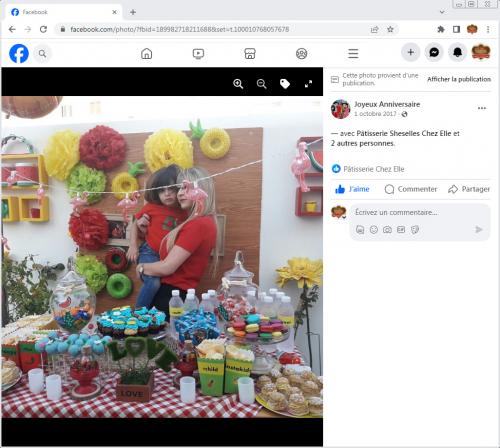Open Chrome profile avatar

(472, 29)
